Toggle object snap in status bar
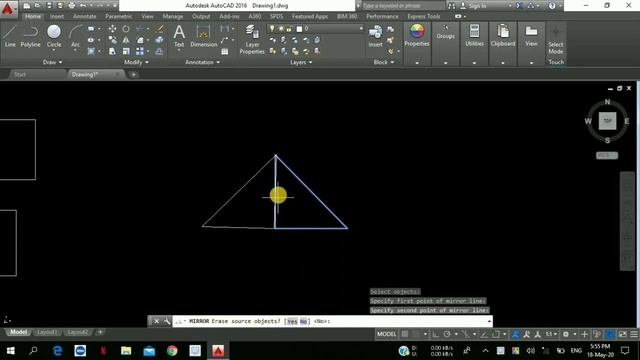The image size is (640, 360). [x=496, y=334]
